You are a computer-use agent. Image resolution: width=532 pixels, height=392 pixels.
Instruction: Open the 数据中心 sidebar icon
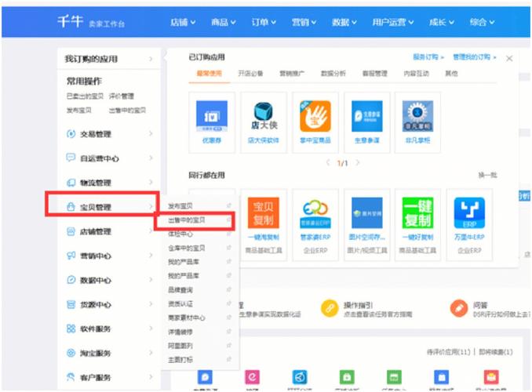pyautogui.click(x=71, y=280)
